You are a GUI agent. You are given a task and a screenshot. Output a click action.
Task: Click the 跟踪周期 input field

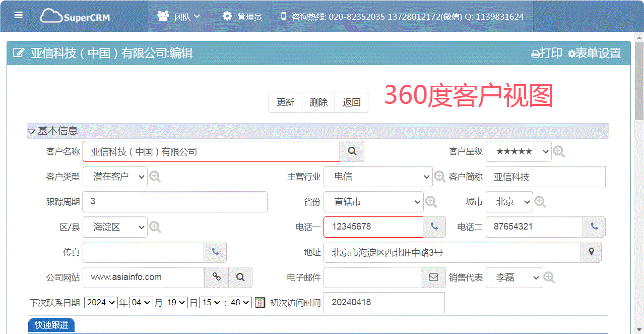pyautogui.click(x=175, y=202)
